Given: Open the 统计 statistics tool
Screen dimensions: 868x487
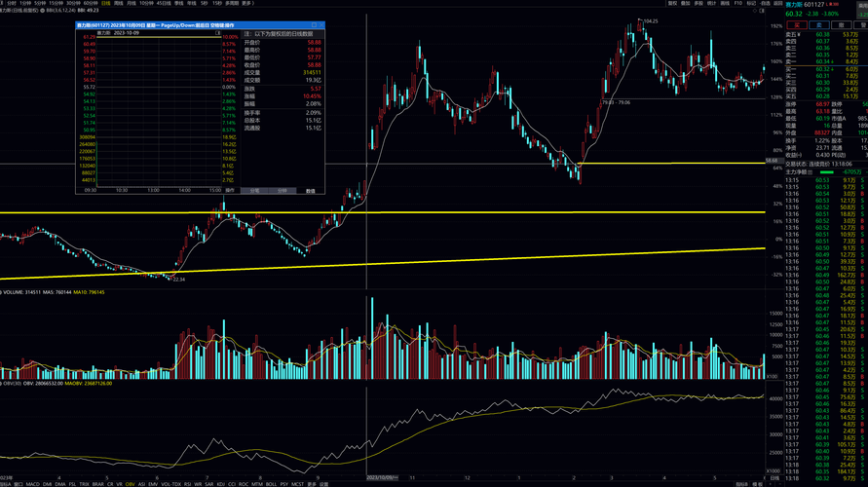Looking at the screenshot, I should pyautogui.click(x=711, y=3).
